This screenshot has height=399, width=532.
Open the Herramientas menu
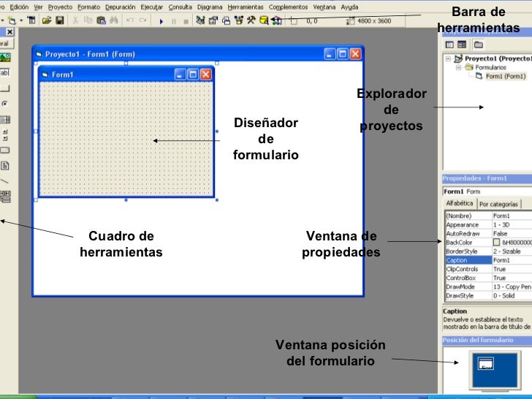(x=246, y=7)
